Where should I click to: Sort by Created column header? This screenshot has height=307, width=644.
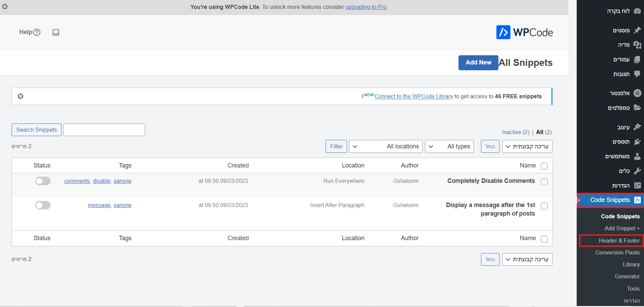coord(238,165)
